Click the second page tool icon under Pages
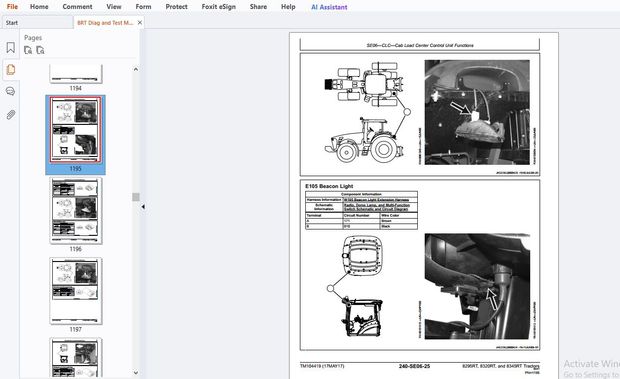Viewport: 620px width, 379px height. pyautogui.click(x=40, y=50)
